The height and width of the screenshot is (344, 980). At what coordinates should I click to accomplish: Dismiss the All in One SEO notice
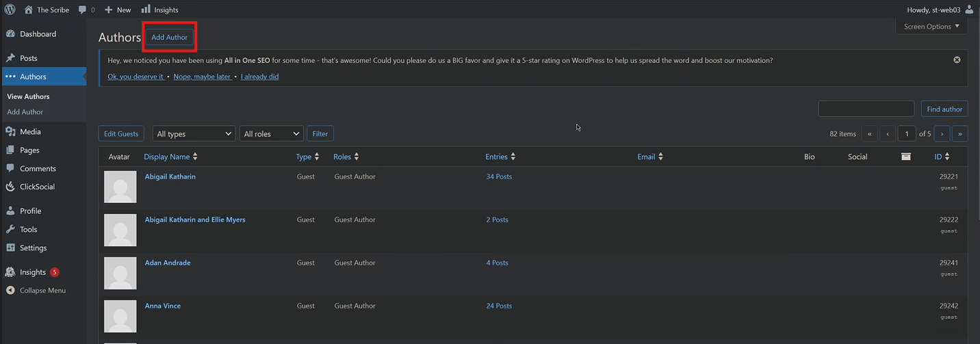point(957,59)
